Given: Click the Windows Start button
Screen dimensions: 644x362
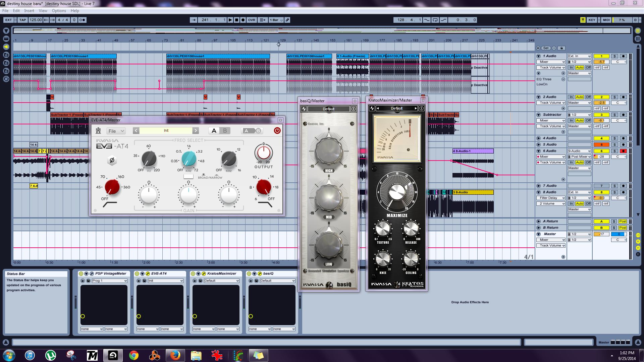Looking at the screenshot, I should (x=9, y=355).
